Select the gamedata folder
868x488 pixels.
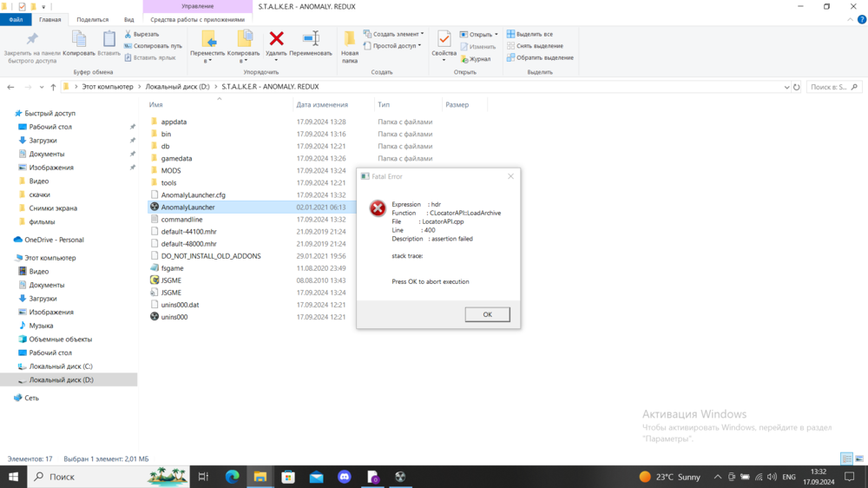176,158
